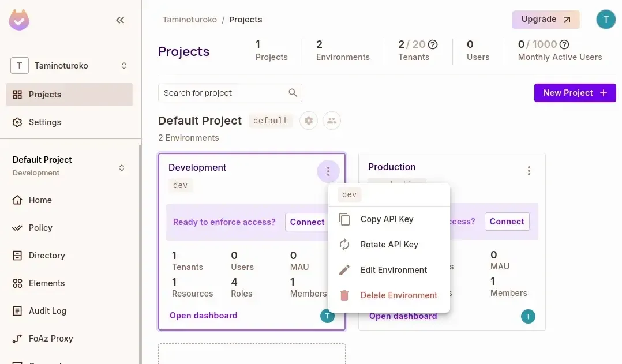622x364 pixels.
Task: Close Development environment three-dot menu
Action: pos(328,171)
